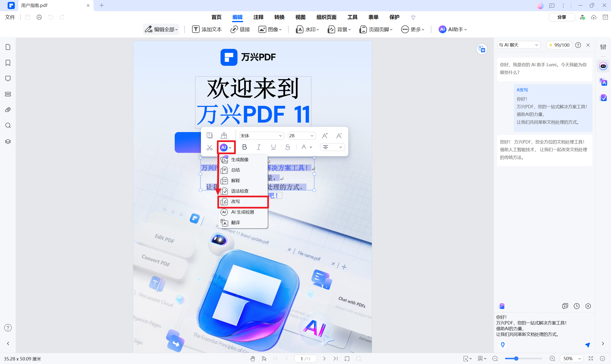Select 改写 from the AI menu
The height and width of the screenshot is (364, 611).
click(x=243, y=202)
